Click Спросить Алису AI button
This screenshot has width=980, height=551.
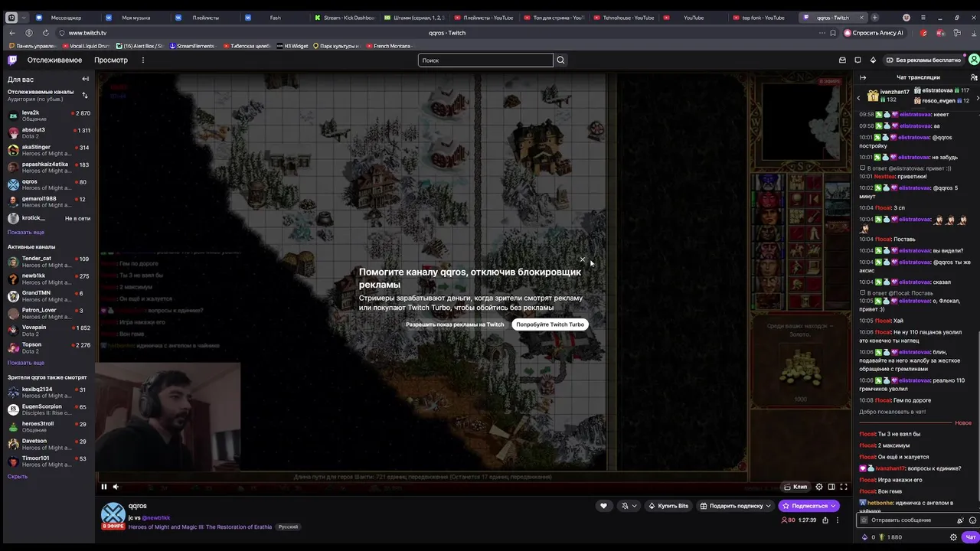[x=874, y=33]
